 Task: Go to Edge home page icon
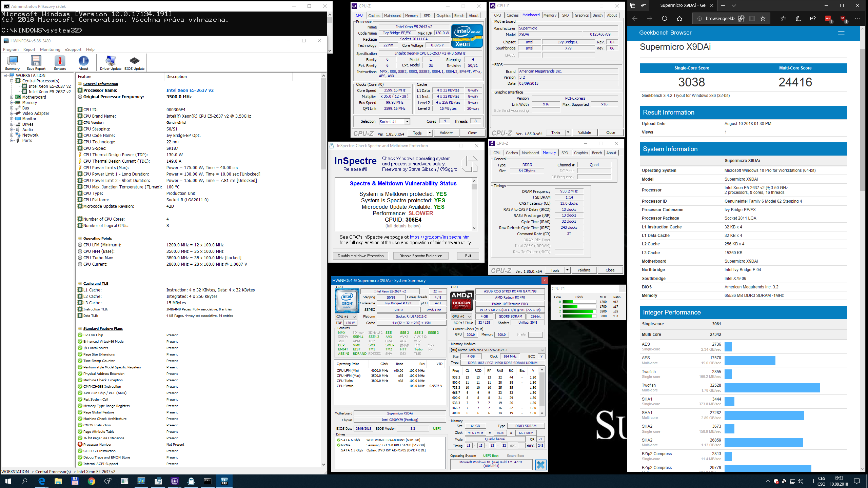click(x=679, y=18)
